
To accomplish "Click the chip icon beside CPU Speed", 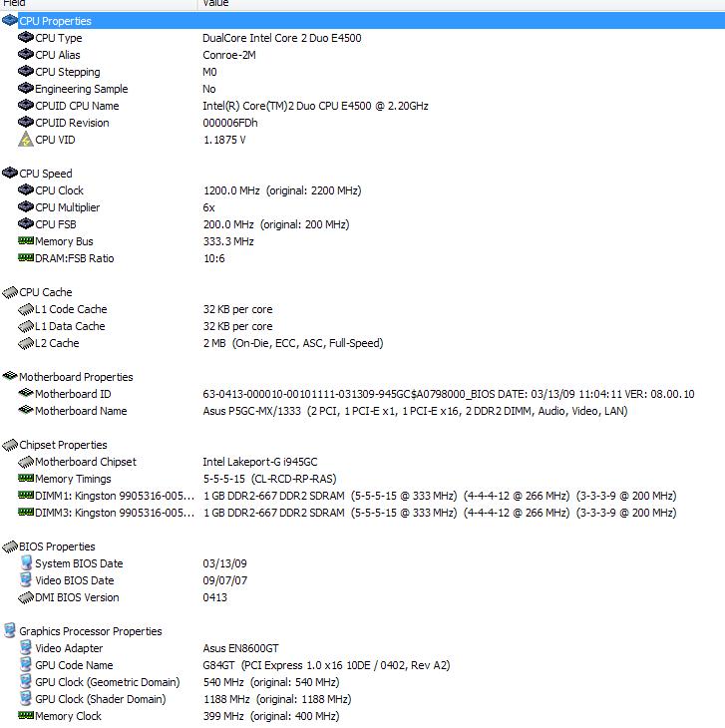I will point(10,173).
